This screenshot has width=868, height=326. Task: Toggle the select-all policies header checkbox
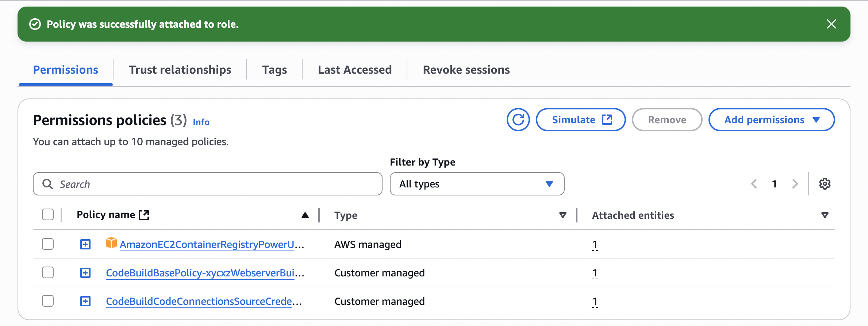(48, 215)
